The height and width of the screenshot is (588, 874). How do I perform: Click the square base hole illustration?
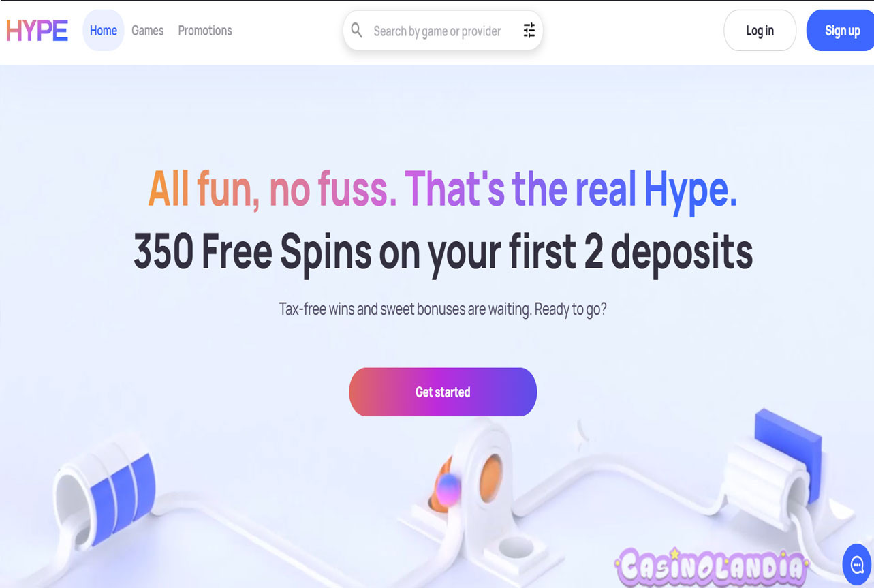[516, 546]
